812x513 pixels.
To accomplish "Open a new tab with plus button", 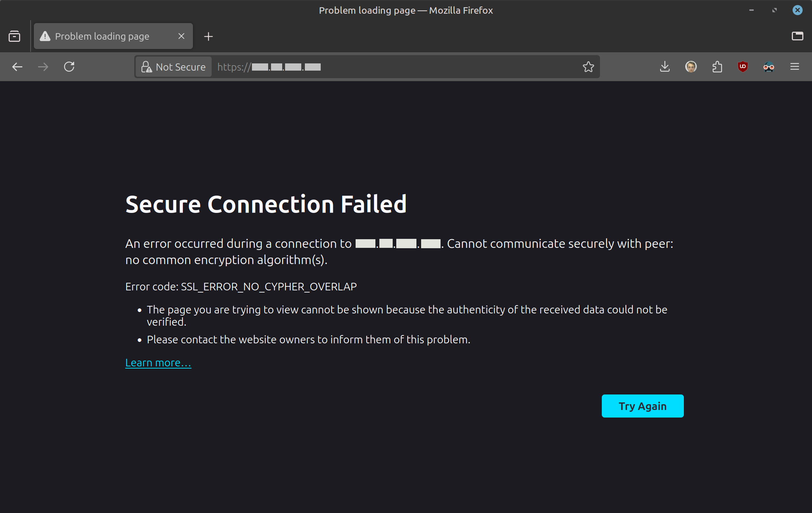I will (208, 36).
